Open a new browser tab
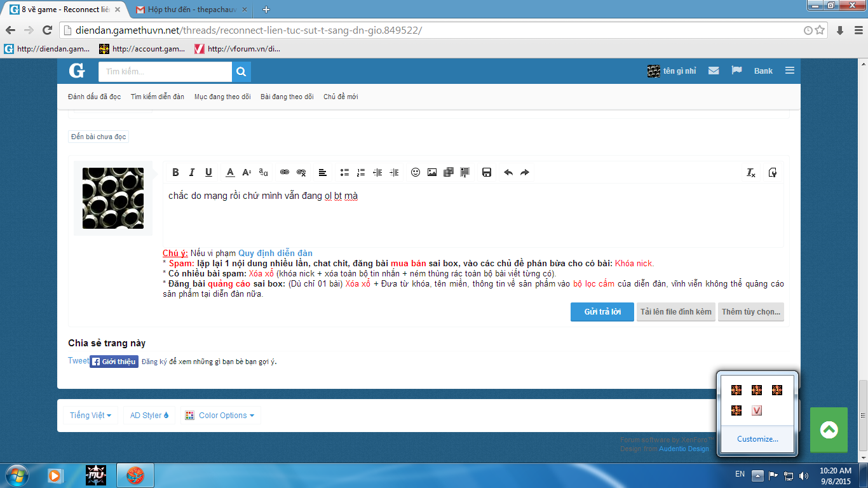868x488 pixels. 266,10
